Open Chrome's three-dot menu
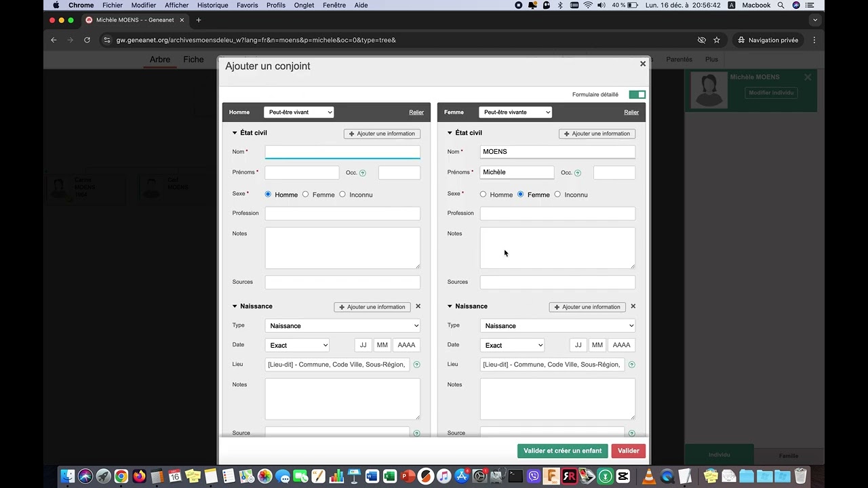 (814, 40)
